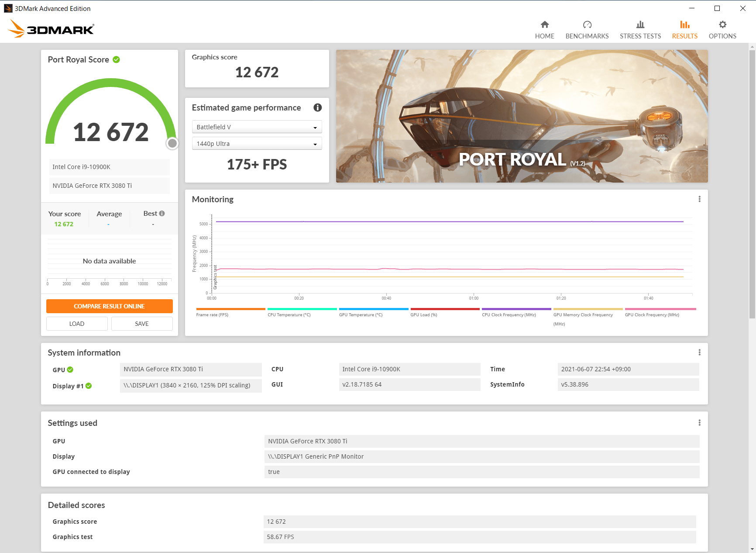Click the Display #1 resolution value
This screenshot has height=553, width=756.
click(191, 385)
